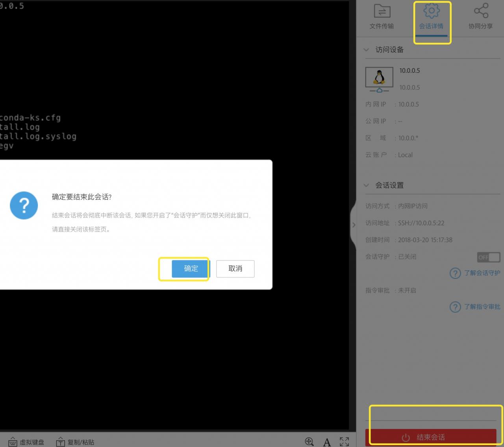Click the red 结束会话 button
Viewport: 504px width, 447px height.
click(430, 437)
